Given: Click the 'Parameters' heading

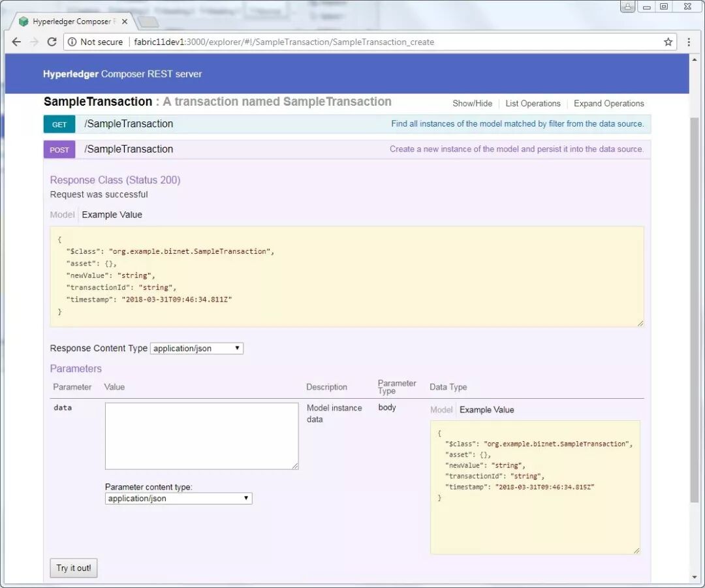Looking at the screenshot, I should 76,369.
